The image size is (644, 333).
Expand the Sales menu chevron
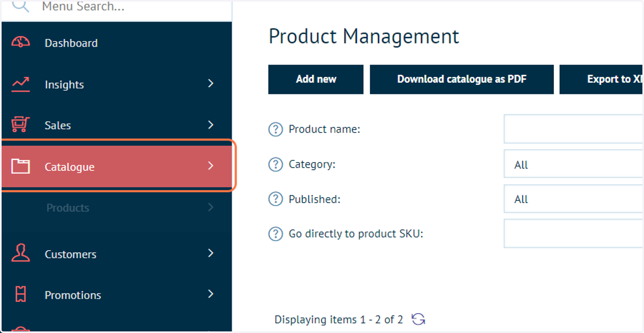pyautogui.click(x=211, y=125)
